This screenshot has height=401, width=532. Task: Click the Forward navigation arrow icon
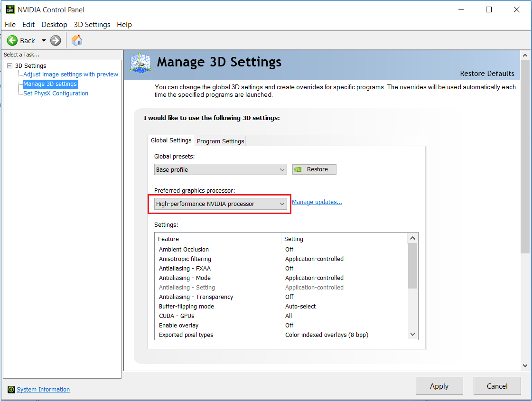pos(56,40)
